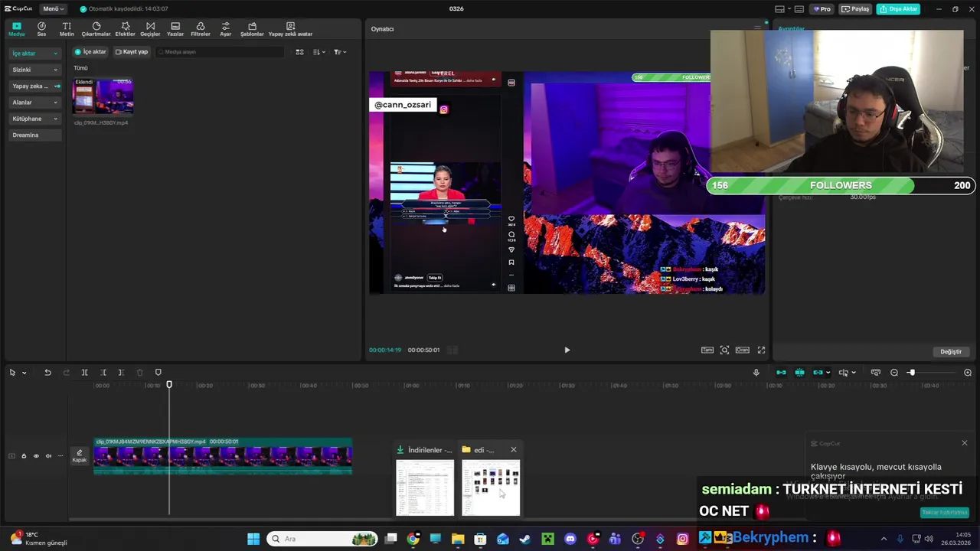Open the keyboard shortcuts icon in the title bar
The image size is (980, 551).
(x=799, y=9)
